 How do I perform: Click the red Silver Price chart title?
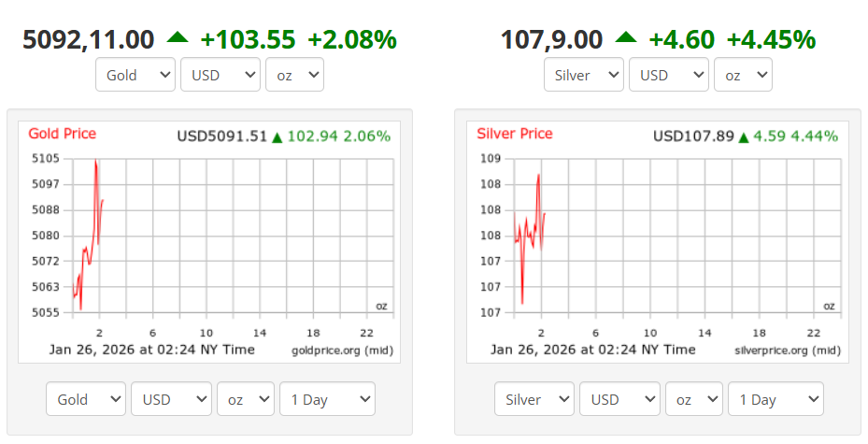click(514, 134)
